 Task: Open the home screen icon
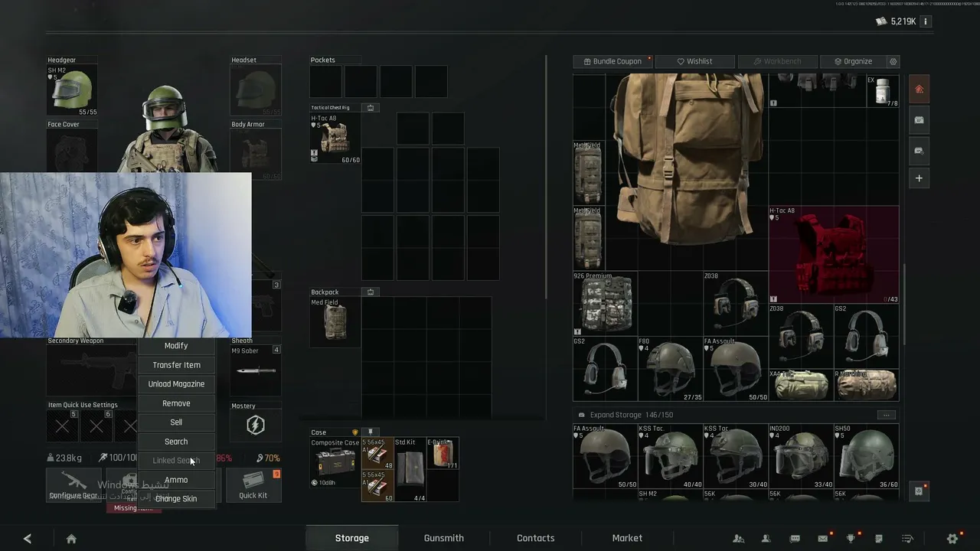[71, 539]
